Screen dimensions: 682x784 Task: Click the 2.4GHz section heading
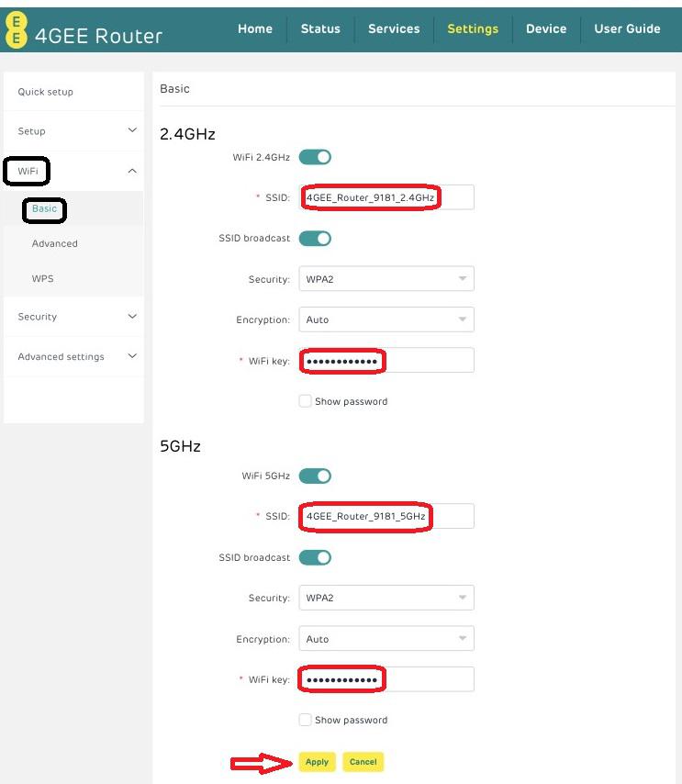pos(187,134)
